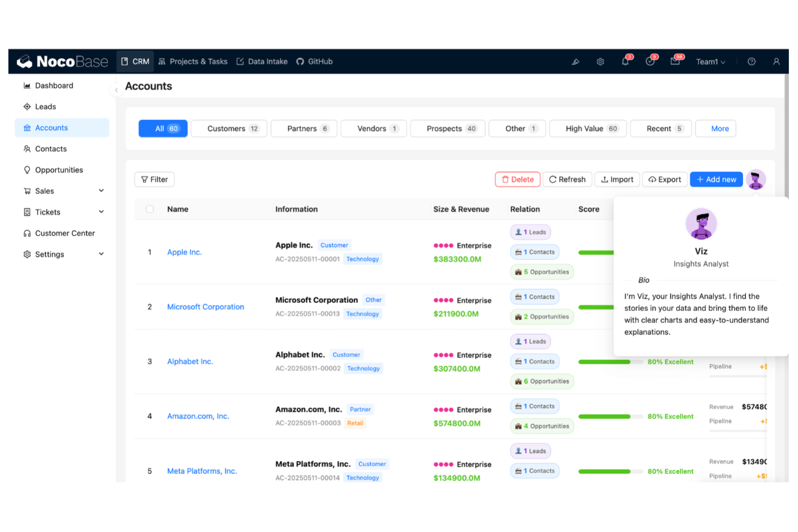
Task: Click the Add new button
Action: [716, 179]
